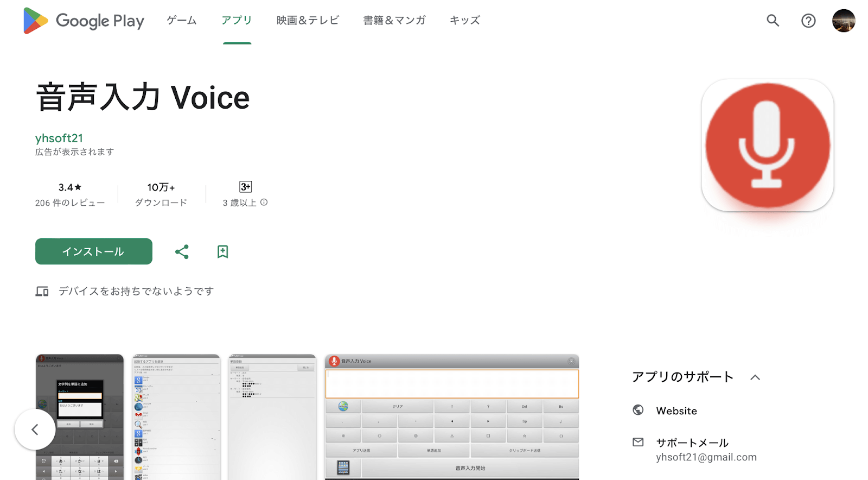Open the help question mark icon
This screenshot has height=480, width=868.
point(808,21)
